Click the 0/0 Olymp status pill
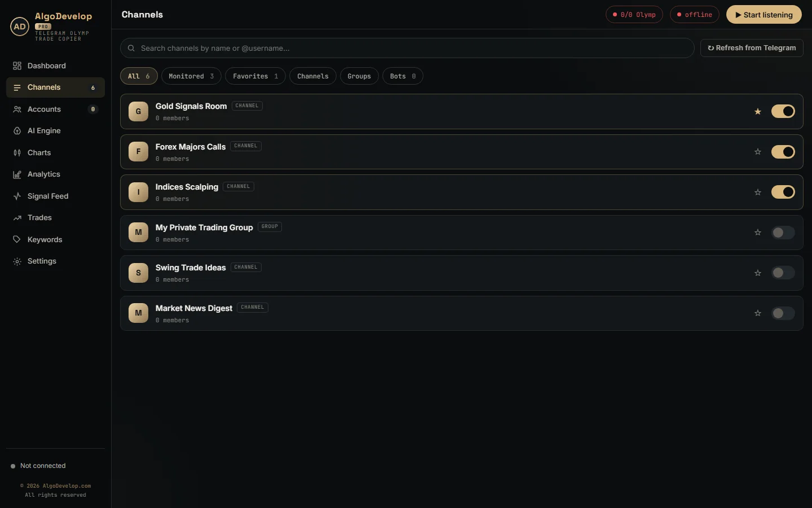Image resolution: width=812 pixels, height=508 pixels. [x=634, y=15]
